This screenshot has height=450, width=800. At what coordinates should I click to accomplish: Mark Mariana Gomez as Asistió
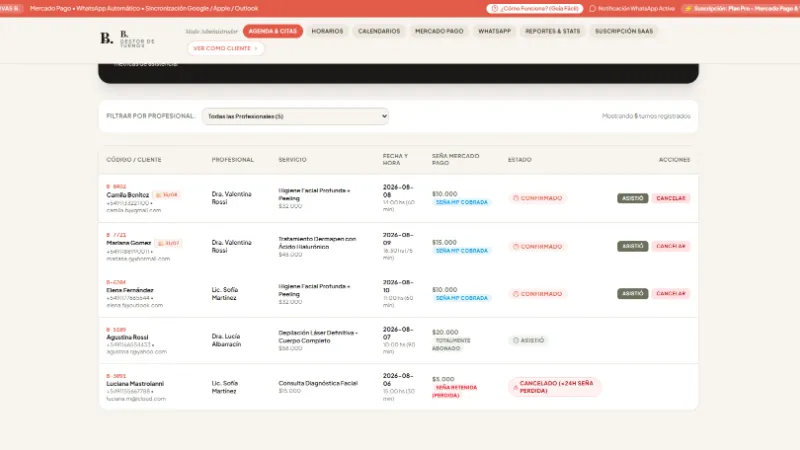633,246
